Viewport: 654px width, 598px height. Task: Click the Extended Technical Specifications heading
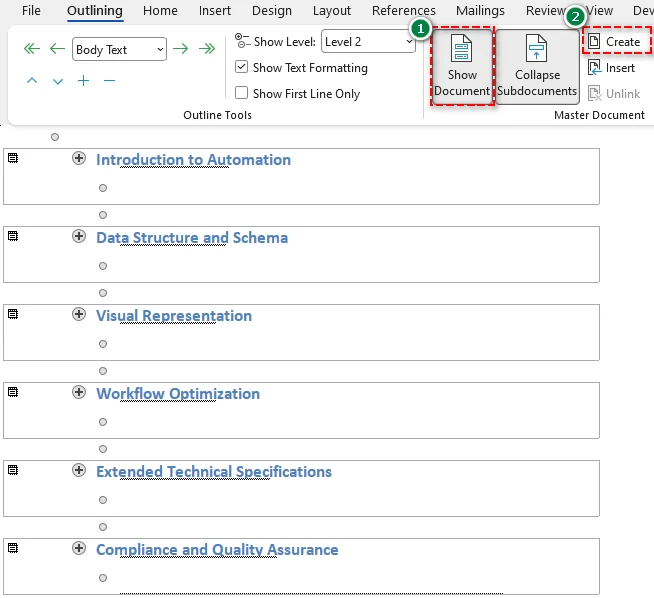pyautogui.click(x=214, y=472)
